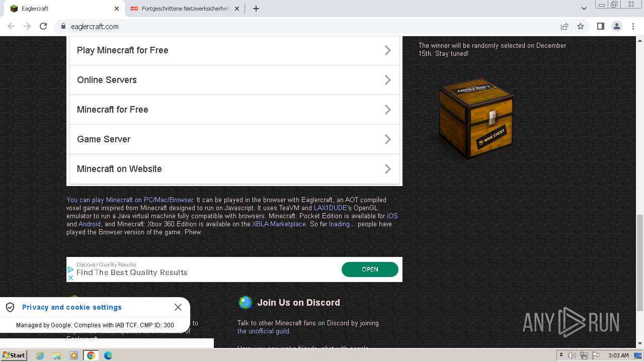Screen dimensions: 644x362
Task: Follow the XBLA Marketplace link
Action: (279, 224)
